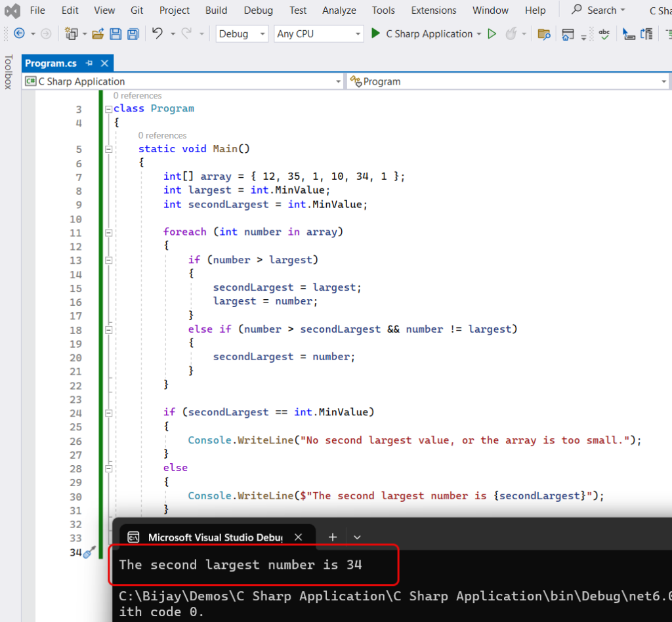The image size is (672, 622).
Task: Open the Any CPU platform dropdown
Action: tap(318, 33)
